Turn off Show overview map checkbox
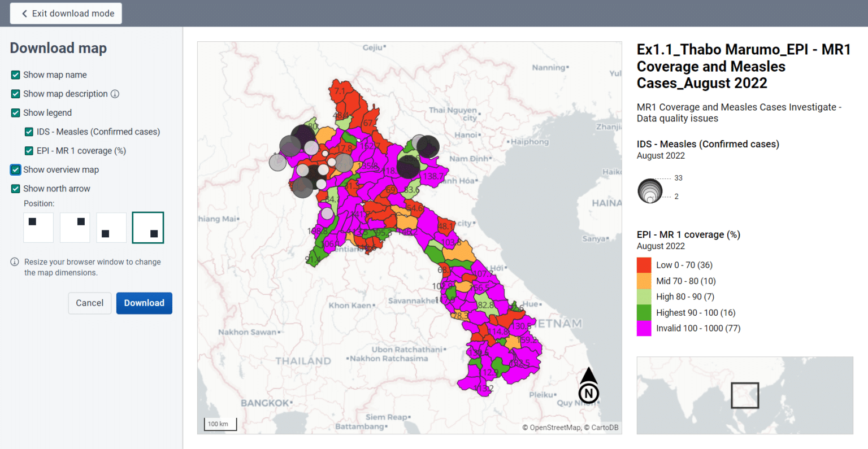Image resolution: width=868 pixels, height=449 pixels. click(16, 169)
